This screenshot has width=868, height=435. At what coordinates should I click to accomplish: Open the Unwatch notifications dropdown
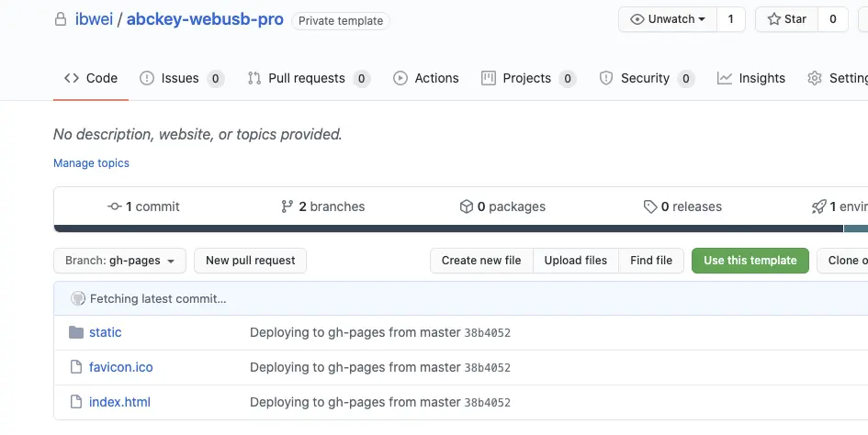[x=668, y=19]
